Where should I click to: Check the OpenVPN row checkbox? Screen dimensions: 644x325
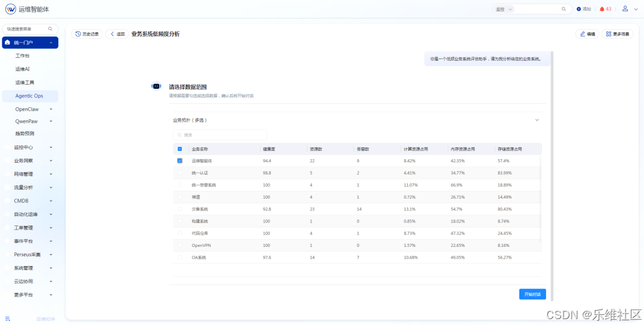tap(180, 245)
